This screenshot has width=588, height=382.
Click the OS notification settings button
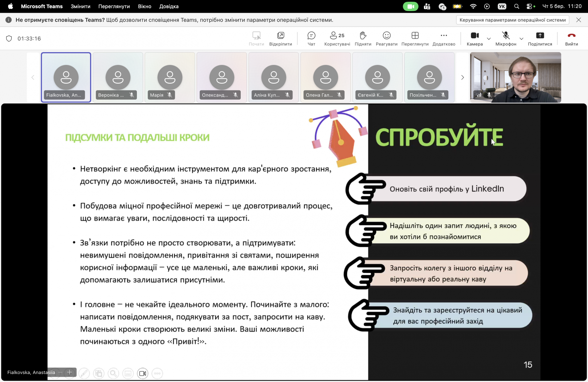tap(512, 20)
